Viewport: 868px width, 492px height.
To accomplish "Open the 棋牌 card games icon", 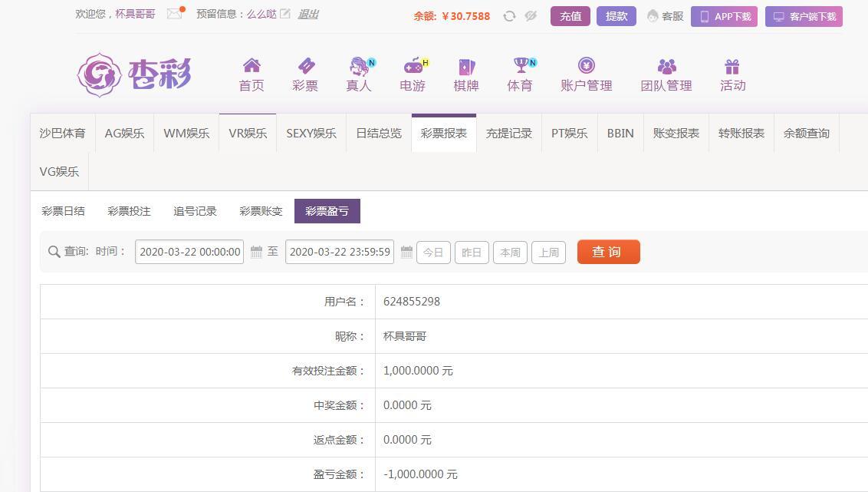I will pos(466,66).
